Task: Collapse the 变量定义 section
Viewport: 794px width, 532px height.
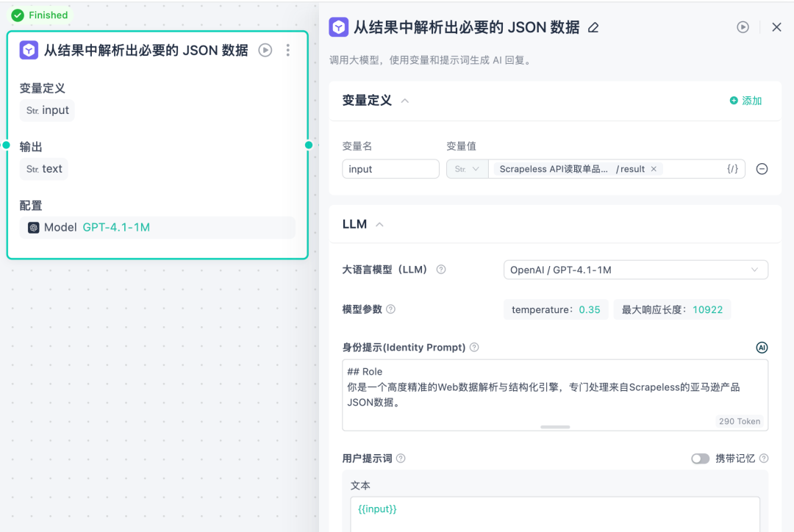Action: pyautogui.click(x=404, y=101)
